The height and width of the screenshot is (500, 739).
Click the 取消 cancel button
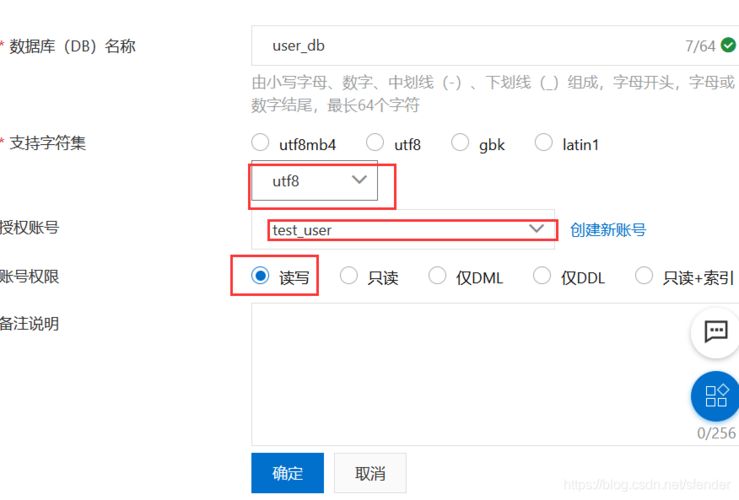(370, 473)
